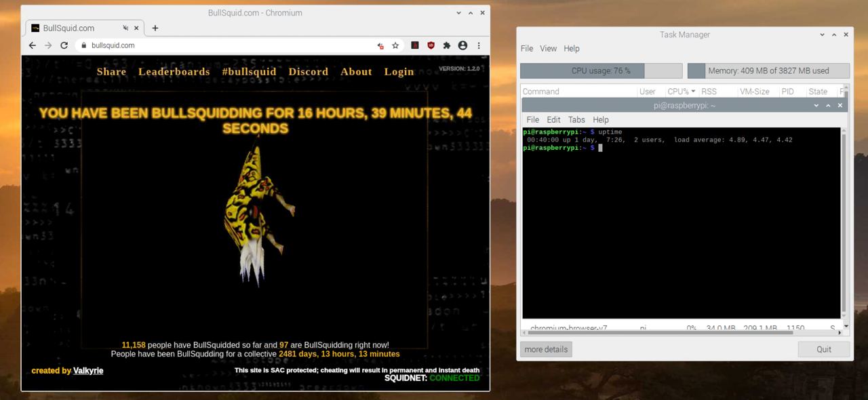
Task: Minimize the Task Manager window
Action: (823, 35)
